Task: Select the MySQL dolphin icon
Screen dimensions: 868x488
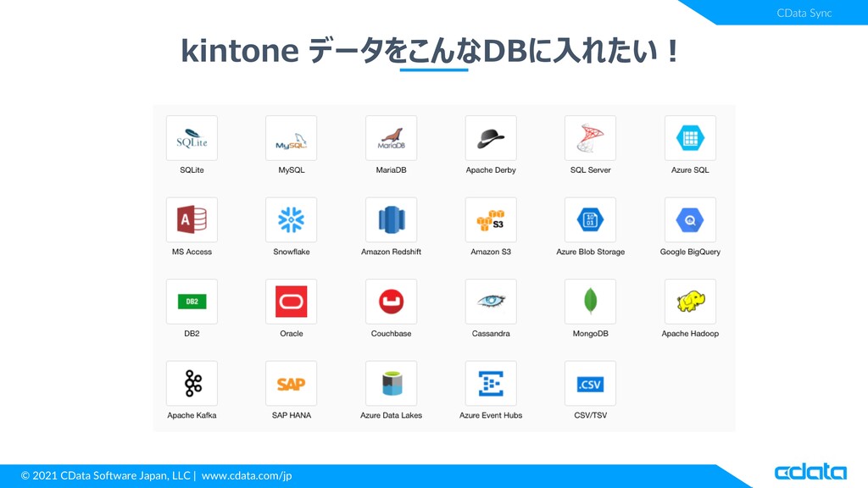Action: click(x=292, y=138)
